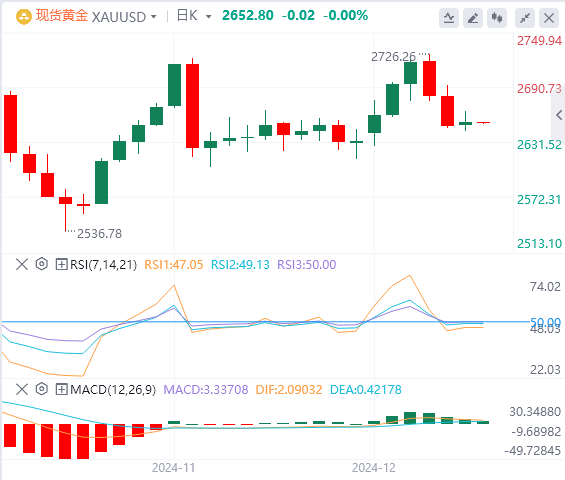Remove the RSI indicator panel
The image size is (565, 480).
[x=22, y=265]
